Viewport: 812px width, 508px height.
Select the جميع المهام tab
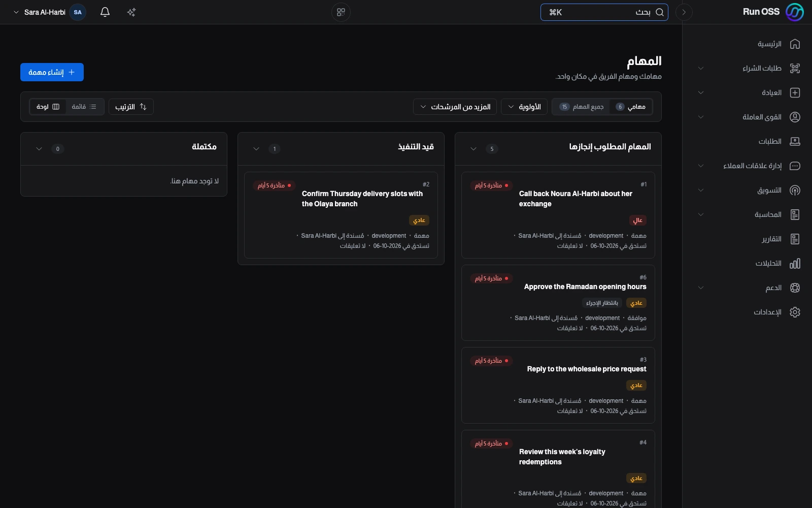pyautogui.click(x=582, y=107)
